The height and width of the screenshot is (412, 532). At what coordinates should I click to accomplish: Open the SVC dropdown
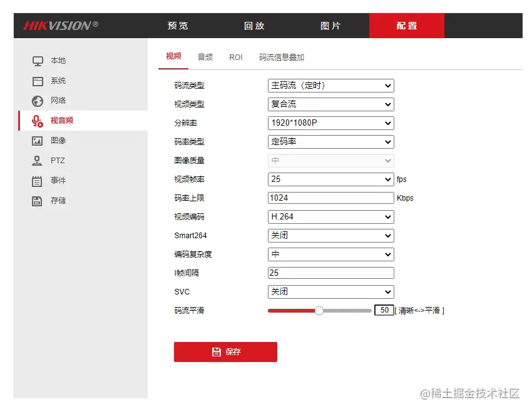[x=331, y=292]
